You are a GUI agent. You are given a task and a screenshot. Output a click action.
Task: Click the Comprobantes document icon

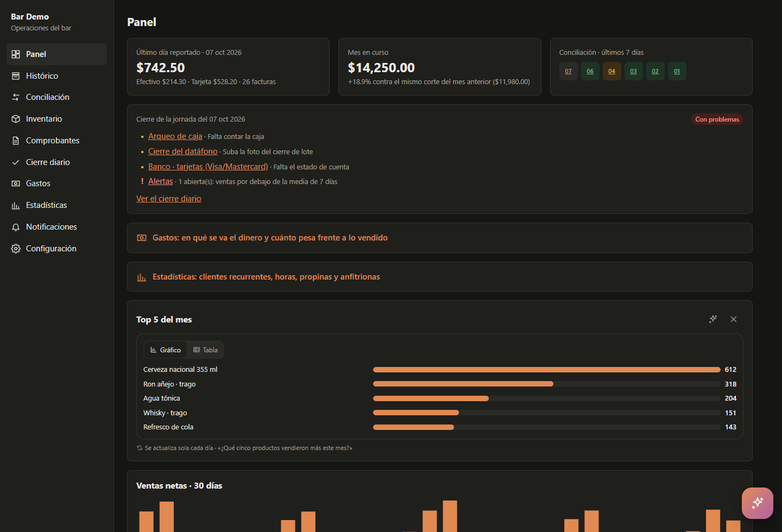click(x=16, y=141)
